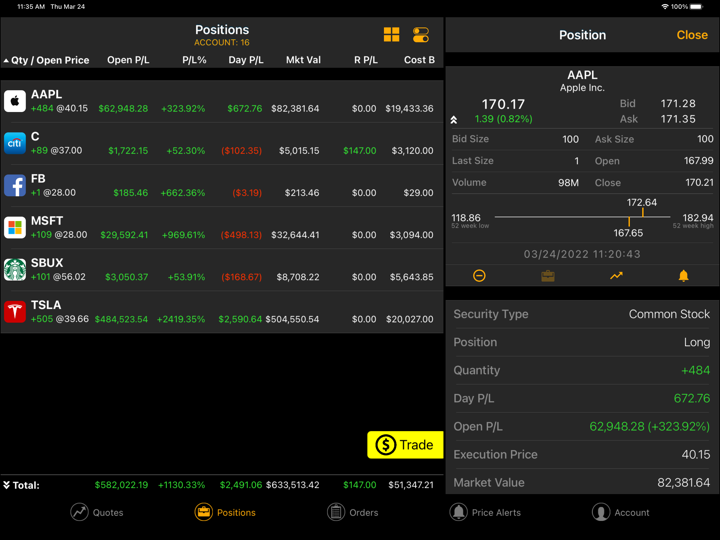Sort positions by Day P/L column
This screenshot has width=720, height=540.
(245, 60)
